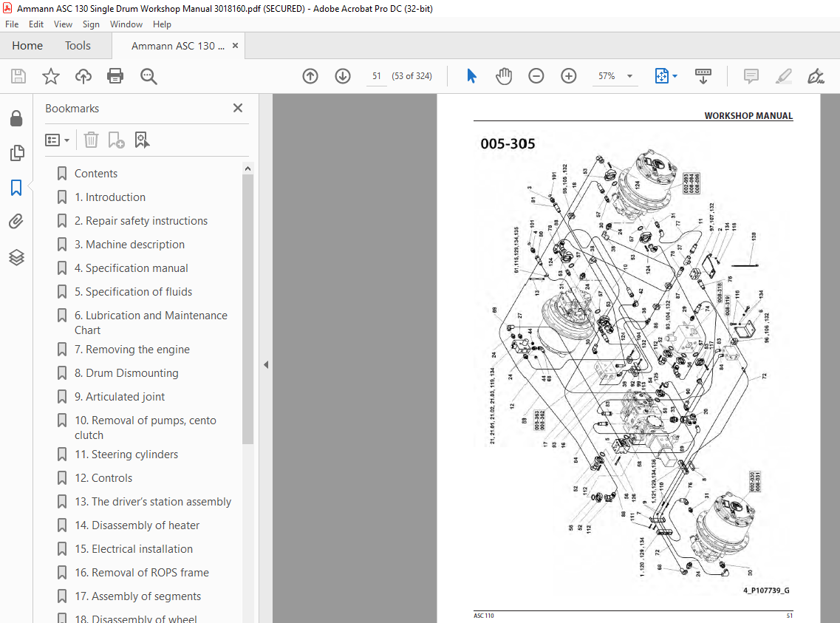The width and height of the screenshot is (840, 623).
Task: Open the File menu
Action: click(12, 24)
